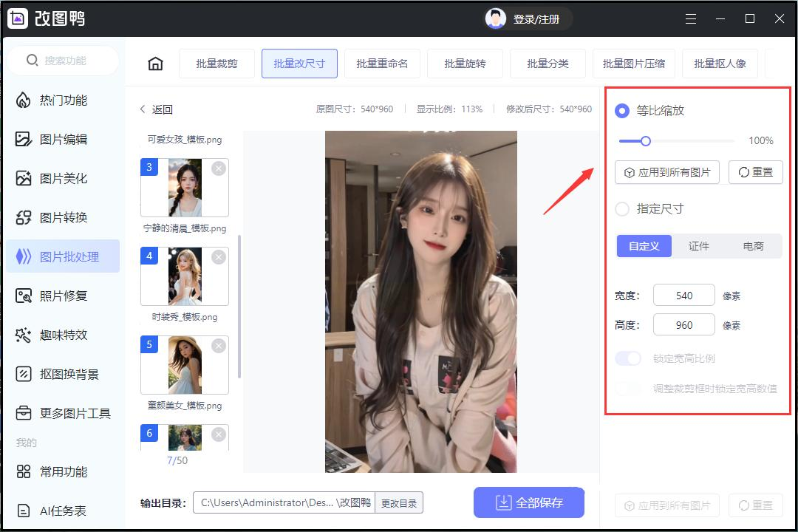
Task: Select the 电商 size tab
Action: (753, 246)
